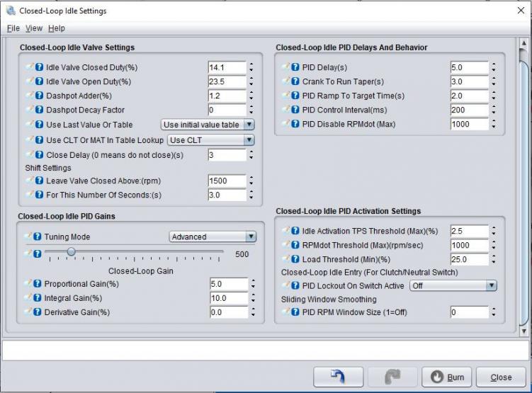
Task: Open help for Dashpot Adder setting
Action: (x=40, y=96)
